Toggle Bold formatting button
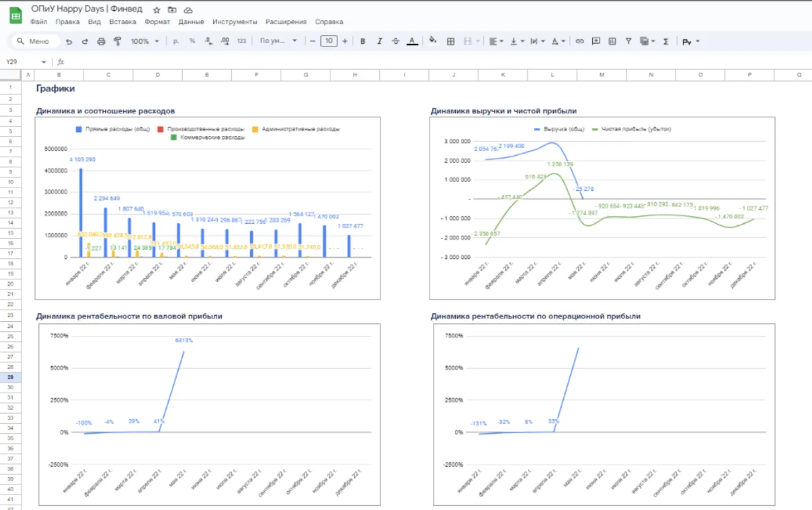The image size is (812, 510). click(363, 42)
